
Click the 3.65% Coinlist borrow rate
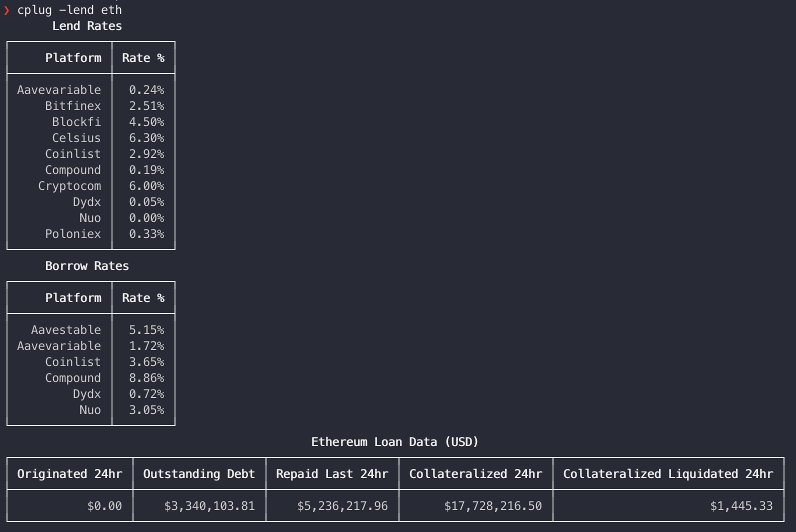tap(146, 362)
